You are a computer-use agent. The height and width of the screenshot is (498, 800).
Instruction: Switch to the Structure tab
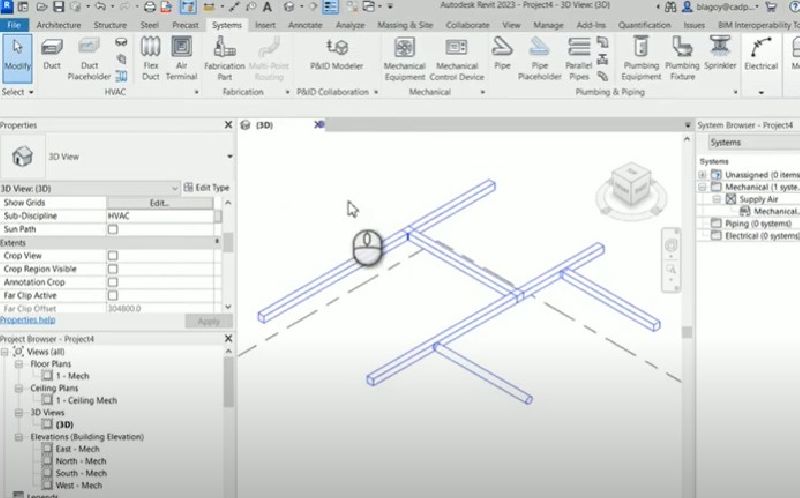pyautogui.click(x=110, y=24)
